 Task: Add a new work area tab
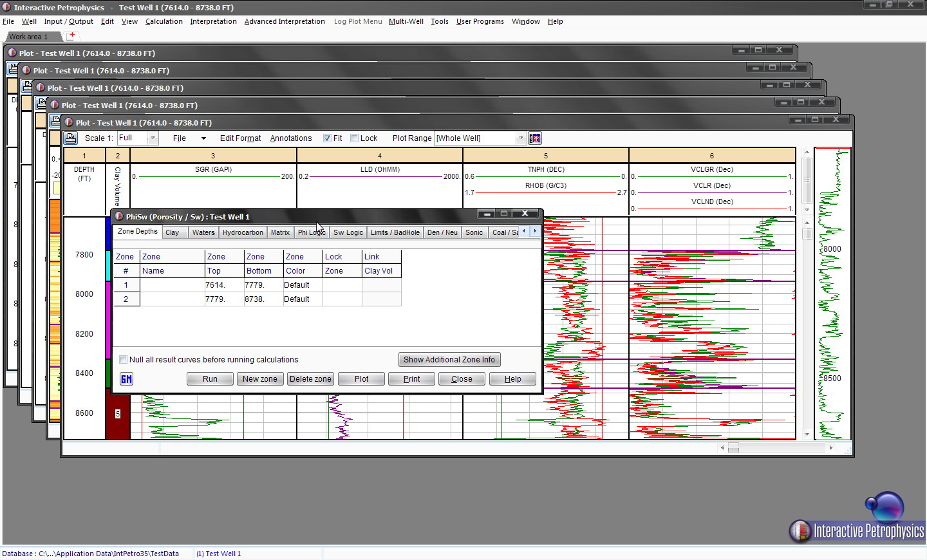71,36
